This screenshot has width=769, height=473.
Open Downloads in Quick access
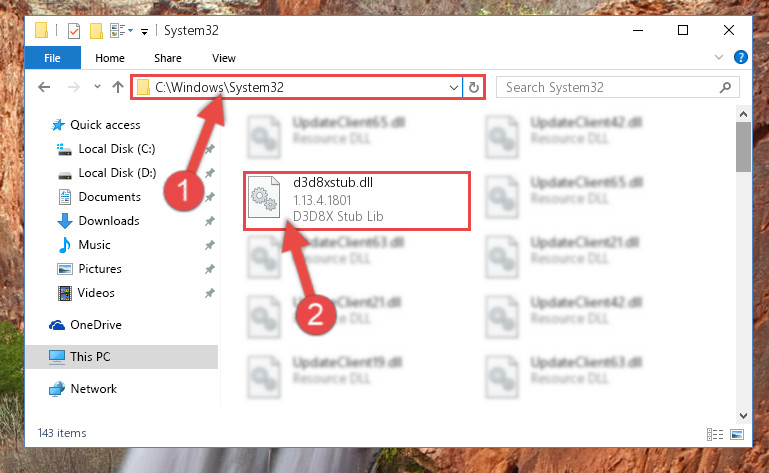(x=109, y=221)
